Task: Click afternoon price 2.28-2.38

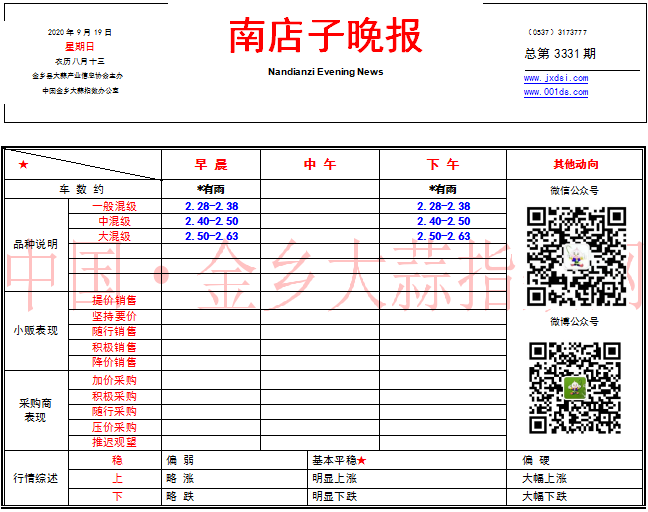Action: tap(443, 206)
